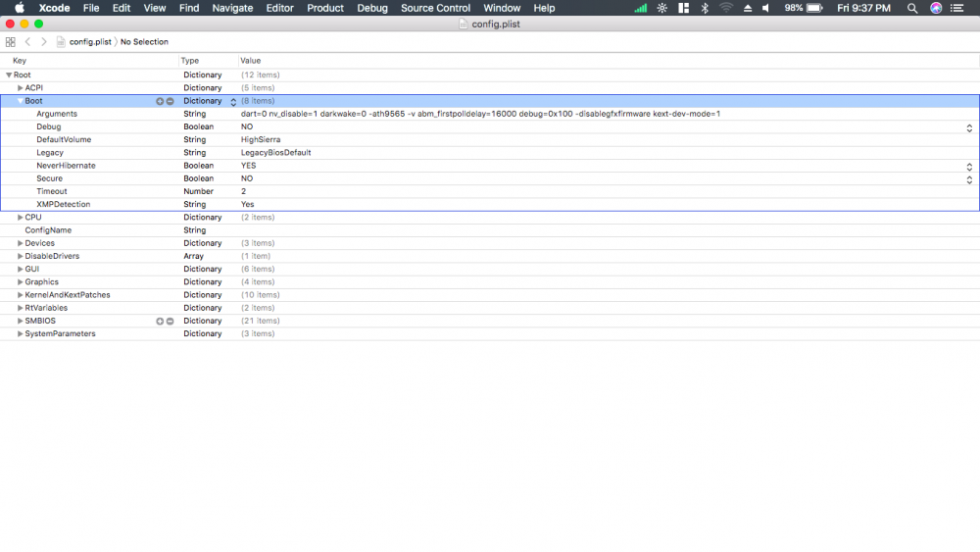980x552 pixels.
Task: Click the Wi-Fi status icon
Action: click(725, 8)
